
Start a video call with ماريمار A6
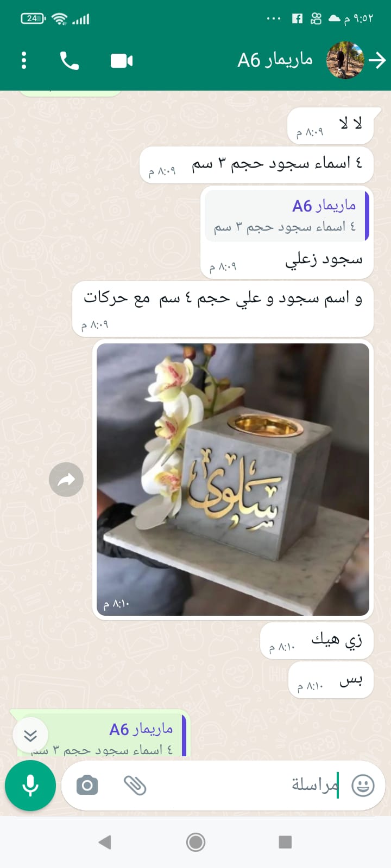122,61
